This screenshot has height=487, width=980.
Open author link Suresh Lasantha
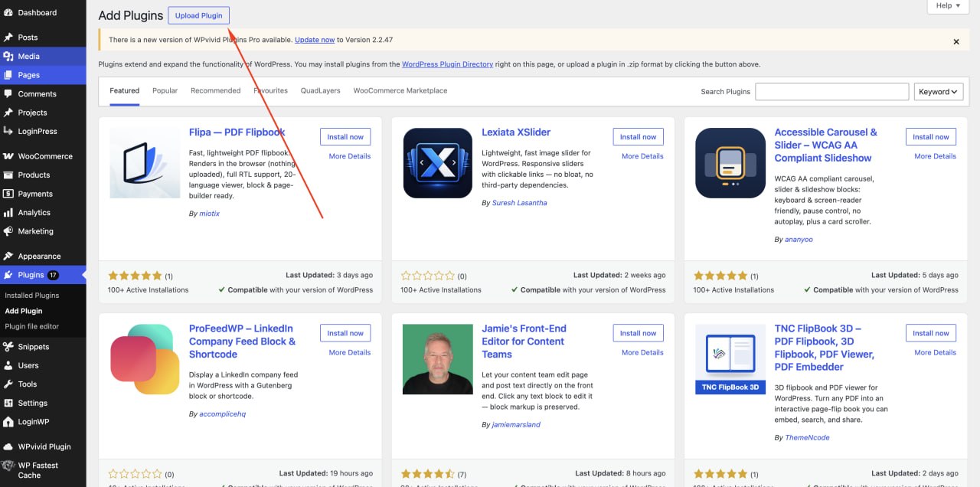pyautogui.click(x=520, y=203)
